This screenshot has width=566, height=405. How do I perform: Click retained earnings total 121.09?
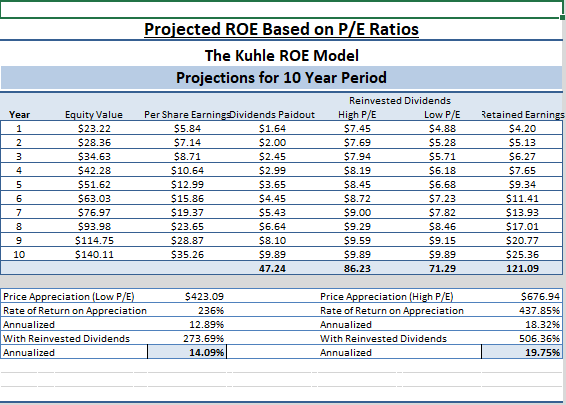coord(522,269)
